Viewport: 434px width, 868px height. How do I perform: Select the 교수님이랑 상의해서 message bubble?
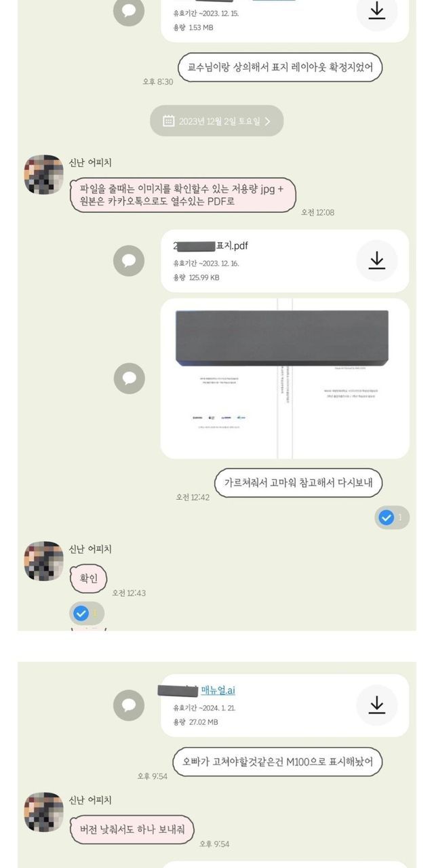(280, 68)
